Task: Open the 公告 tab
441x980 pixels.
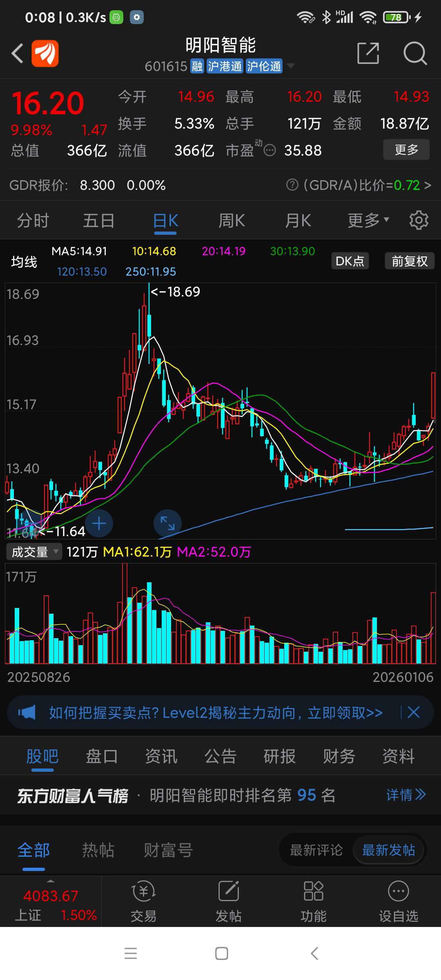Action: click(x=220, y=756)
